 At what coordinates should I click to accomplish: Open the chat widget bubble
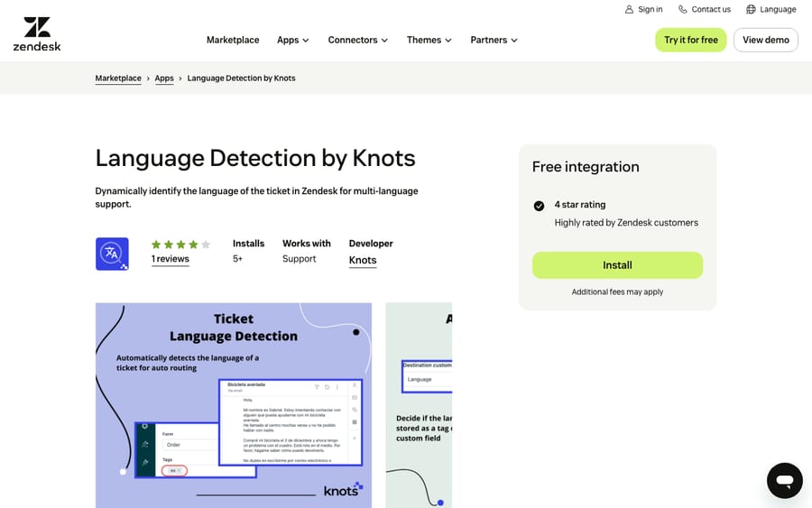pos(785,481)
